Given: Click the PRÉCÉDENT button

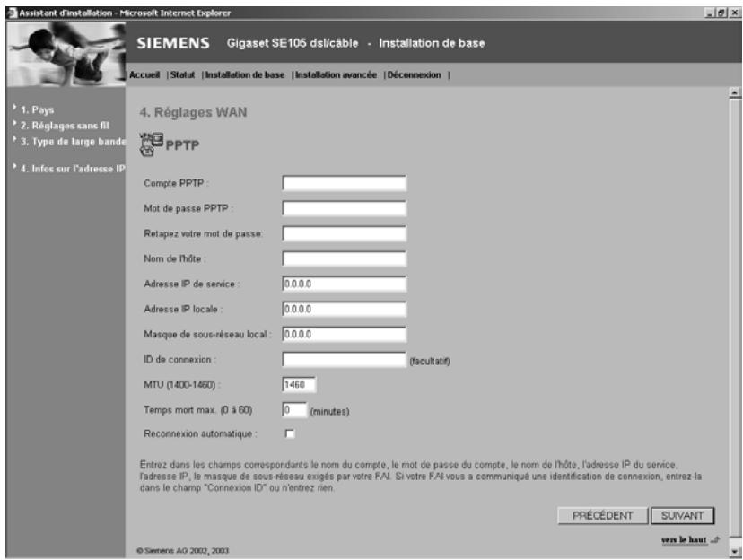Looking at the screenshot, I should [602, 515].
